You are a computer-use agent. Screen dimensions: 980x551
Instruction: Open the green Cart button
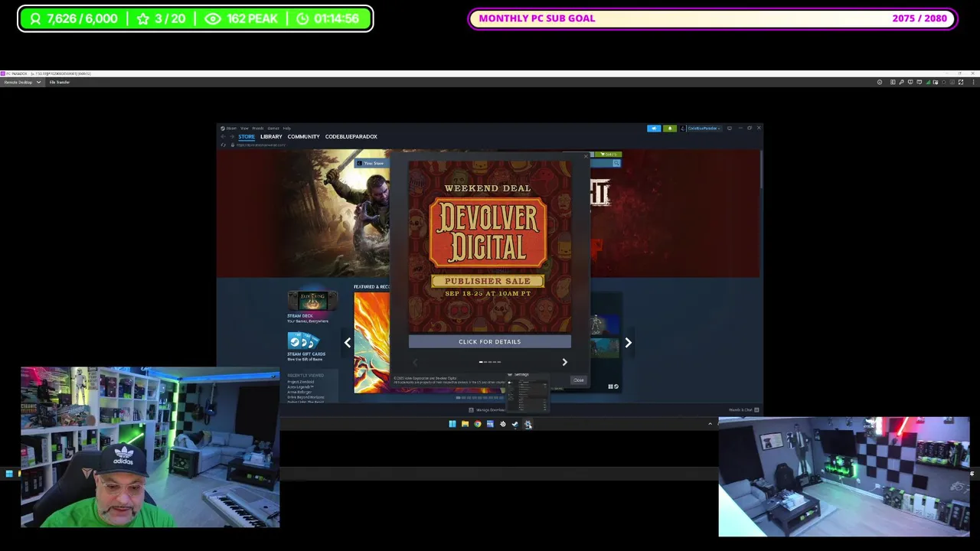[609, 155]
